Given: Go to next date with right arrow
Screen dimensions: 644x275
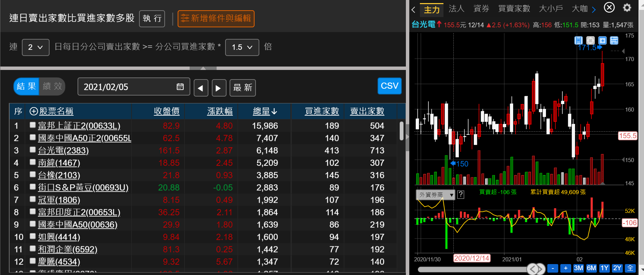Looking at the screenshot, I should point(219,88).
